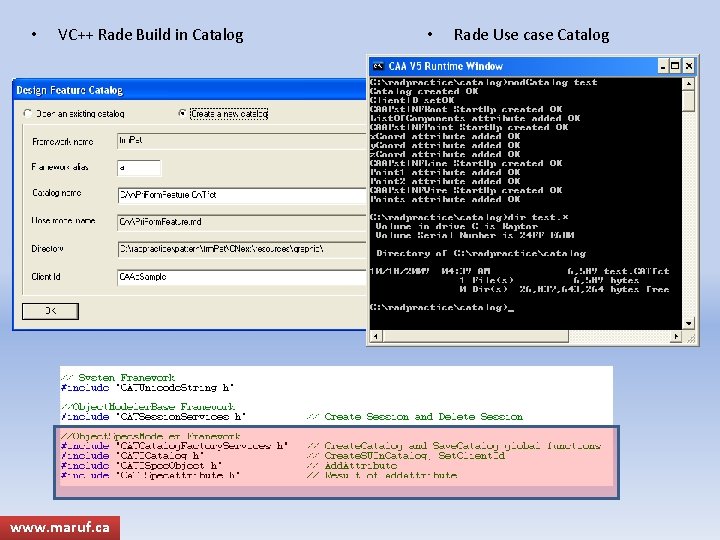
Task: Click console horizontal scrollbar left arrow
Action: (x=376, y=337)
